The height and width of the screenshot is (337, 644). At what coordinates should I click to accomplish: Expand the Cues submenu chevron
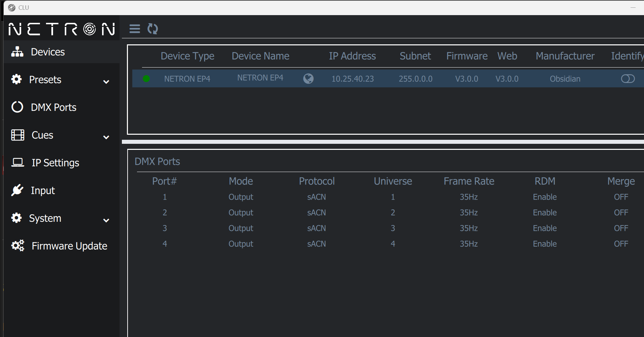click(x=106, y=137)
